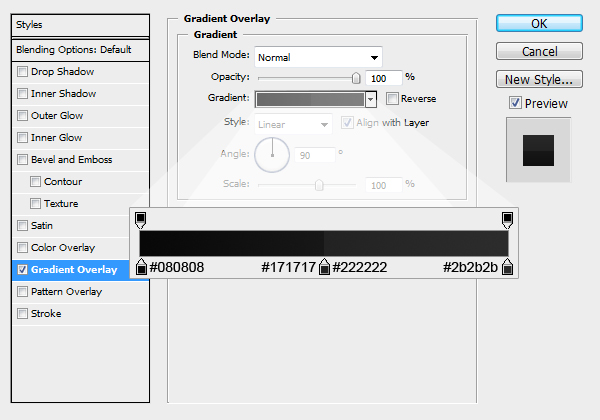This screenshot has height=420, width=600.
Task: Toggle Align with Layer checkbox
Action: pos(347,122)
